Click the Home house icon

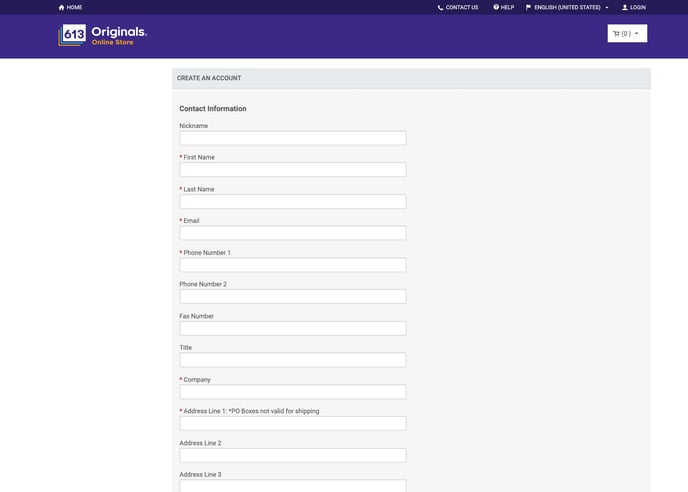tap(61, 7)
